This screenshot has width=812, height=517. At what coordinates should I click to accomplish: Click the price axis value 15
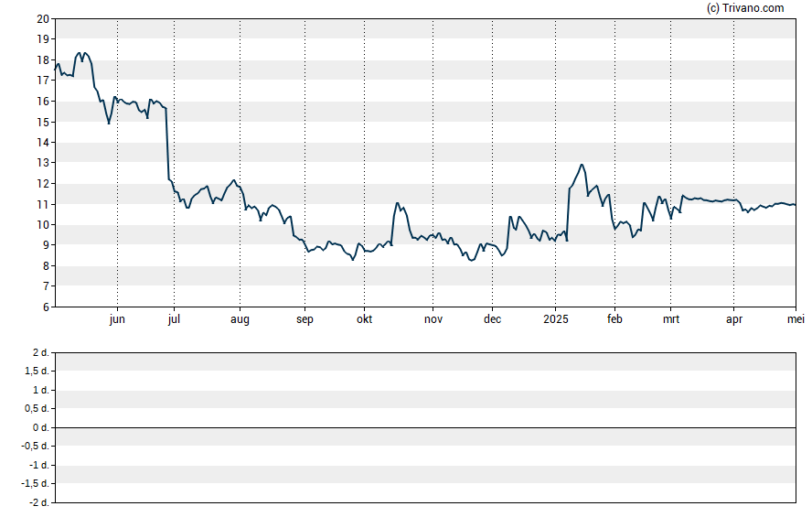(43, 122)
